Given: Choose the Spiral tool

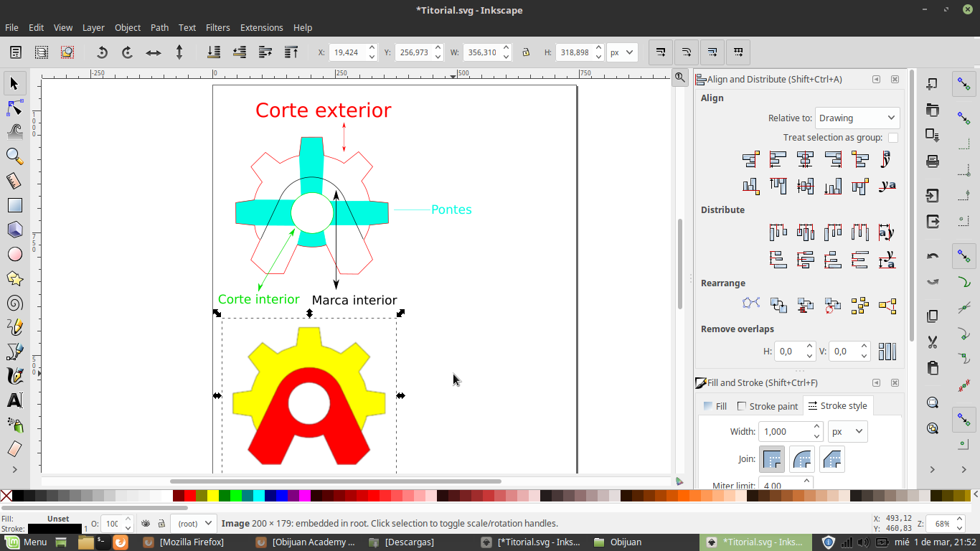Looking at the screenshot, I should click(x=15, y=303).
